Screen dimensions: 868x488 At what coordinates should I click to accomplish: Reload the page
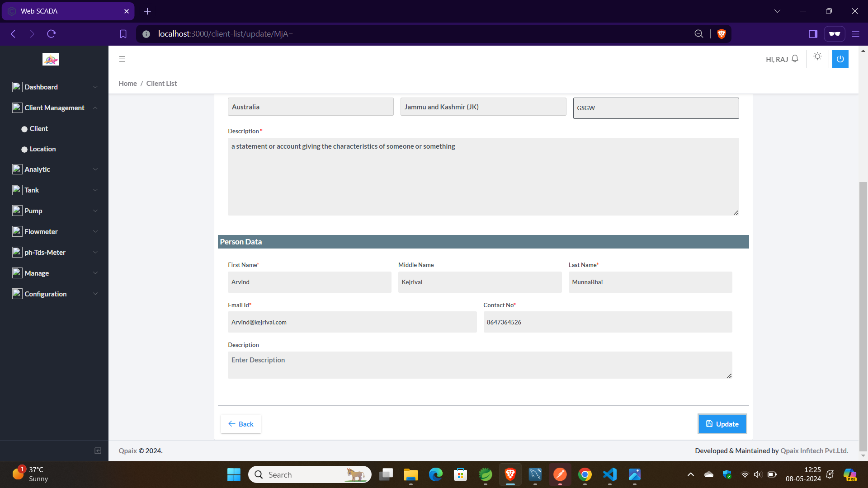pyautogui.click(x=51, y=34)
